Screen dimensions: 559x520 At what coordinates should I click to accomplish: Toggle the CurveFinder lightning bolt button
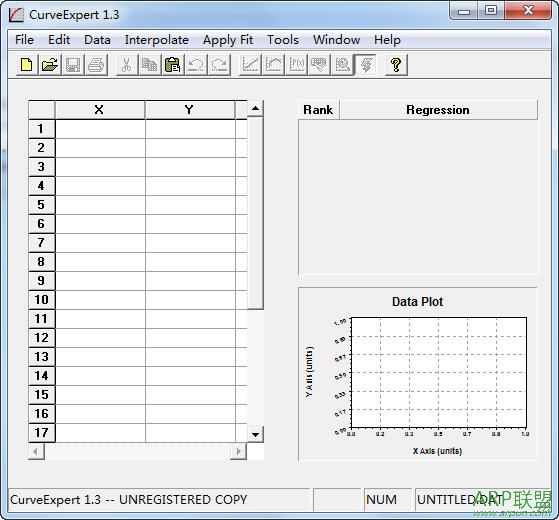365,65
